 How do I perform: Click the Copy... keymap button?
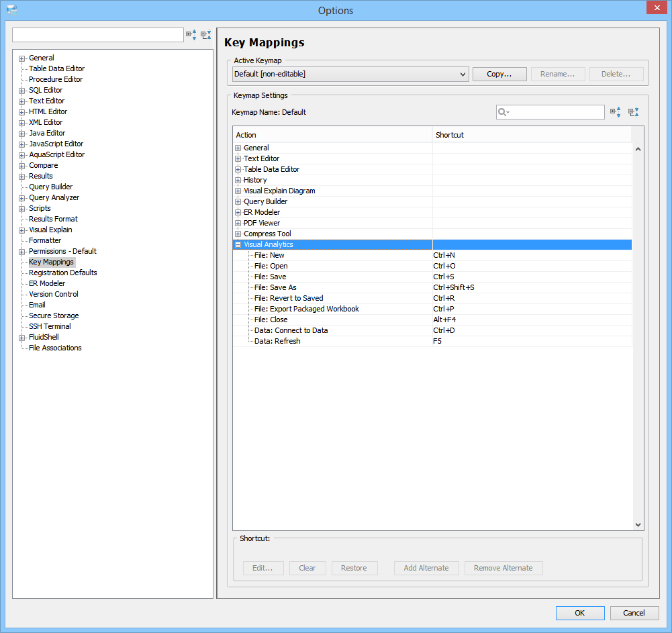[x=499, y=74]
